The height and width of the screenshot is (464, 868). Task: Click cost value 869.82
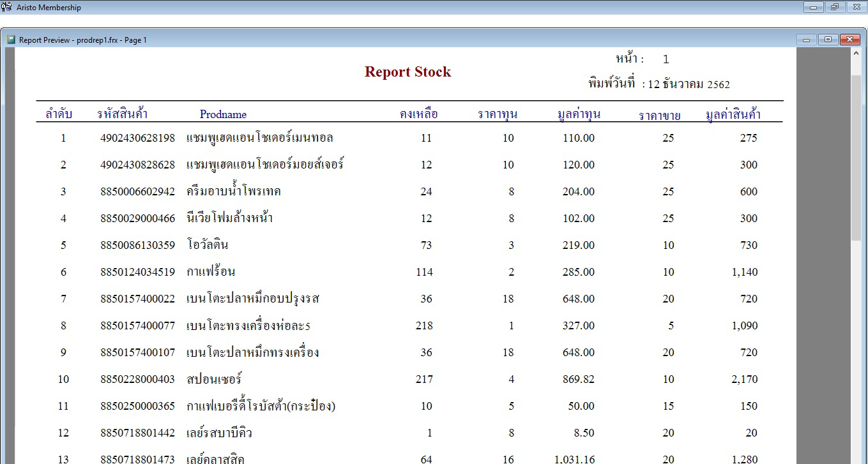click(x=579, y=379)
